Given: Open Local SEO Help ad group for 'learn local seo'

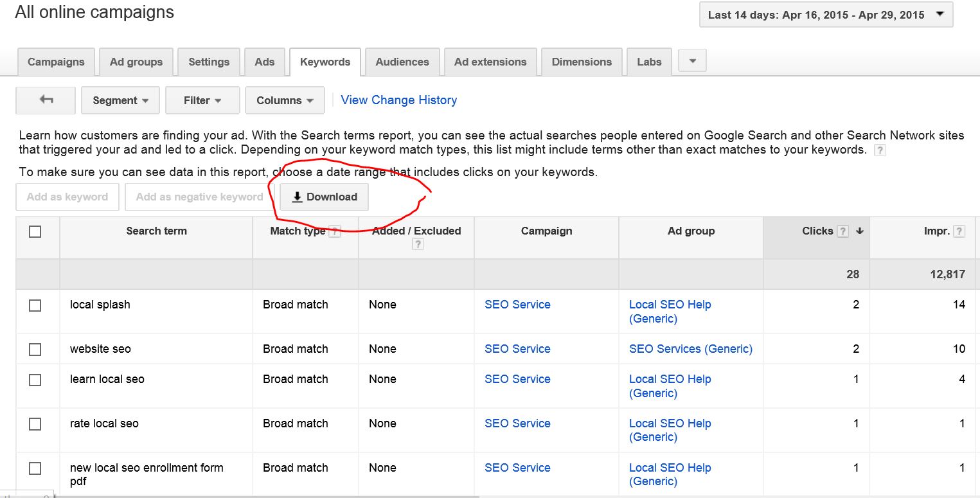Looking at the screenshot, I should [670, 386].
